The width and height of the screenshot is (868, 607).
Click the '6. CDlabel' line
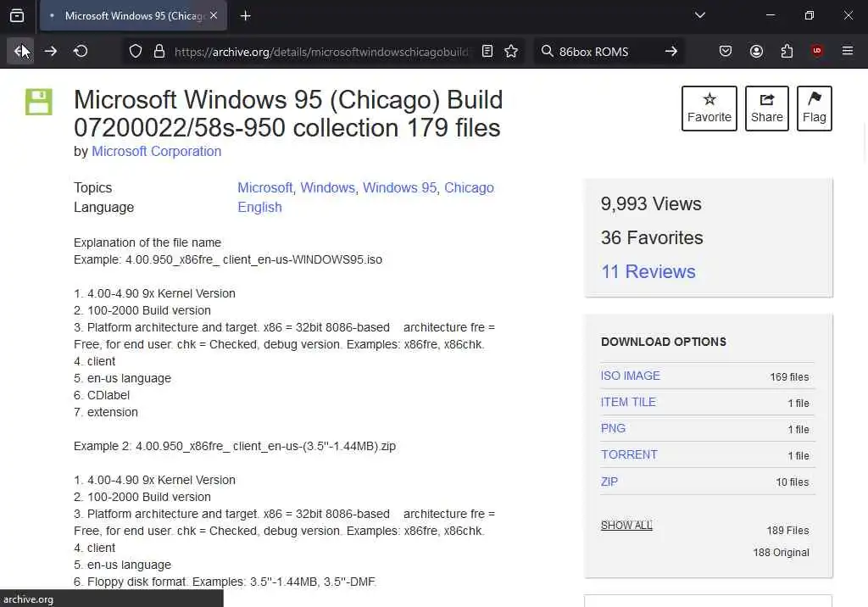click(x=102, y=395)
